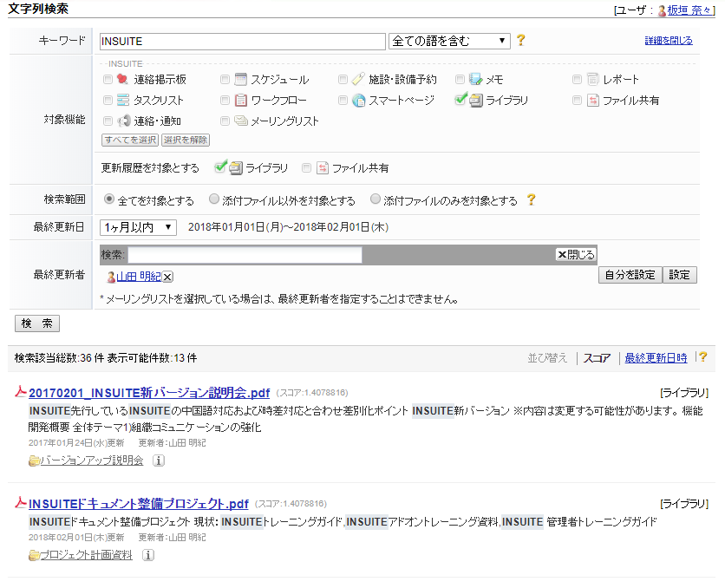This screenshot has width=725, height=588.
Task: Open the 全ての語を含む match dropdown
Action: tap(449, 41)
